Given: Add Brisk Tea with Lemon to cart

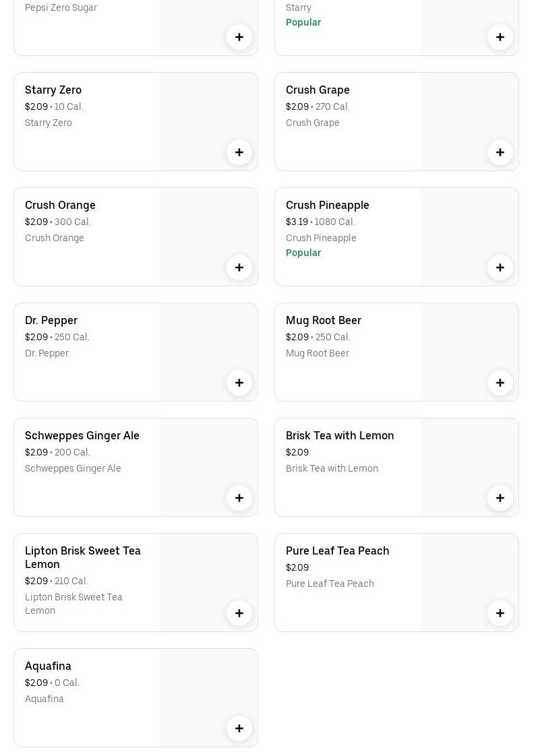Looking at the screenshot, I should tap(500, 498).
